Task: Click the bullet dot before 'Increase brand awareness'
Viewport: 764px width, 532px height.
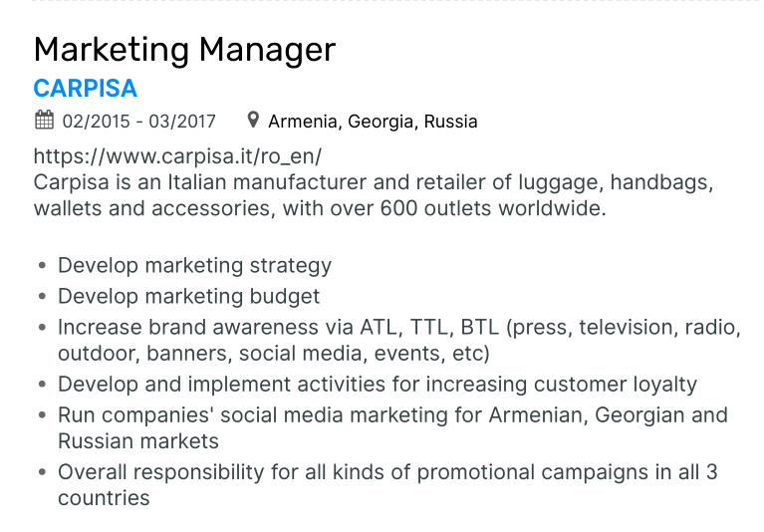Action: point(41,327)
